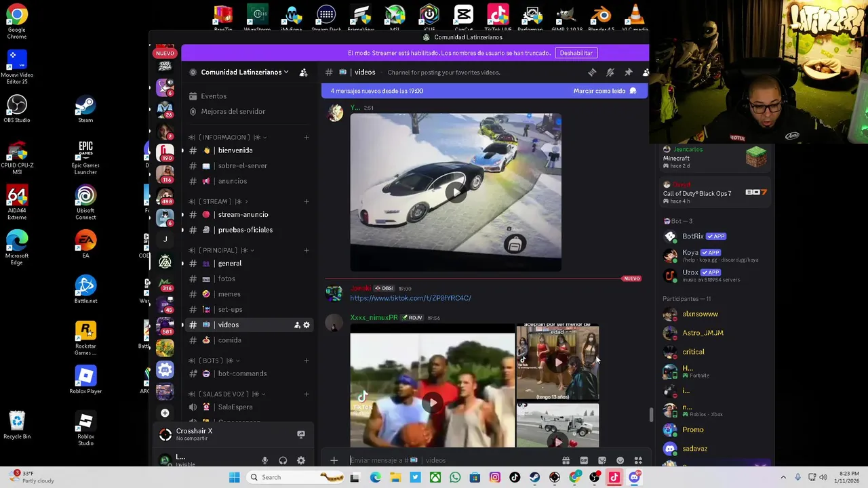868x488 pixels.
Task: Open the server with 581 unread badge
Action: click(165, 327)
